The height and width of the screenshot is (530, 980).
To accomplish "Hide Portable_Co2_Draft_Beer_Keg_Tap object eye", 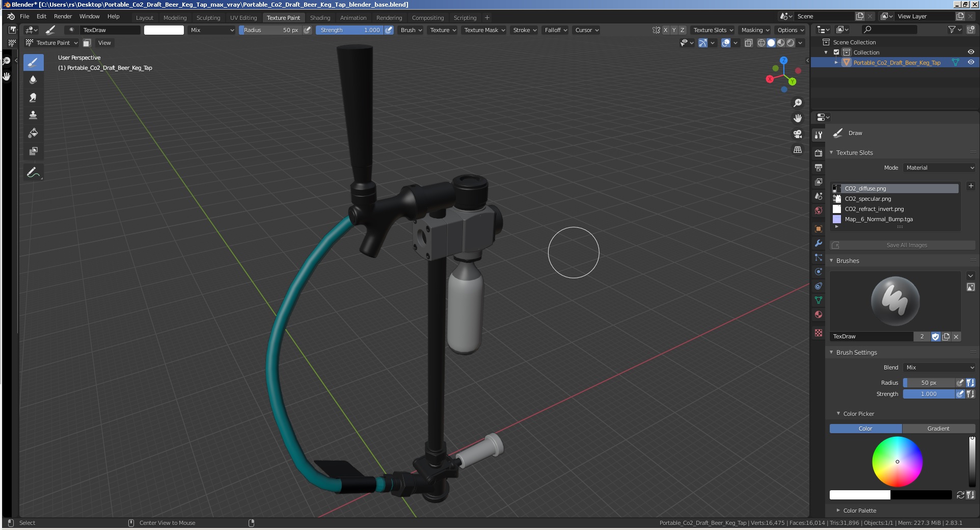I will [x=971, y=62].
